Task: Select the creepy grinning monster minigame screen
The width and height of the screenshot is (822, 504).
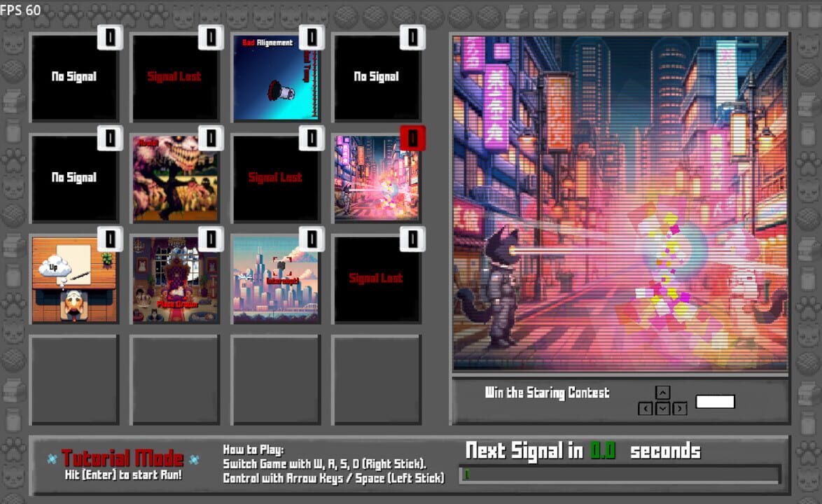Action: (x=175, y=178)
